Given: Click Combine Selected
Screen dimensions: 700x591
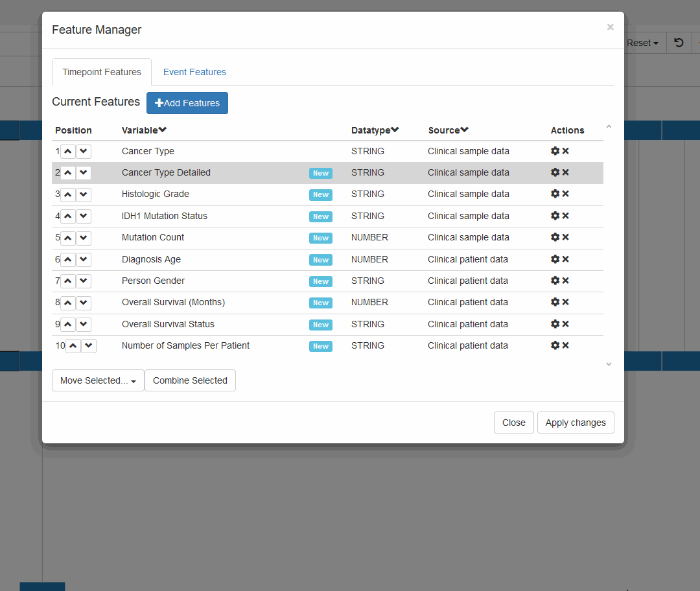Looking at the screenshot, I should pyautogui.click(x=190, y=380).
